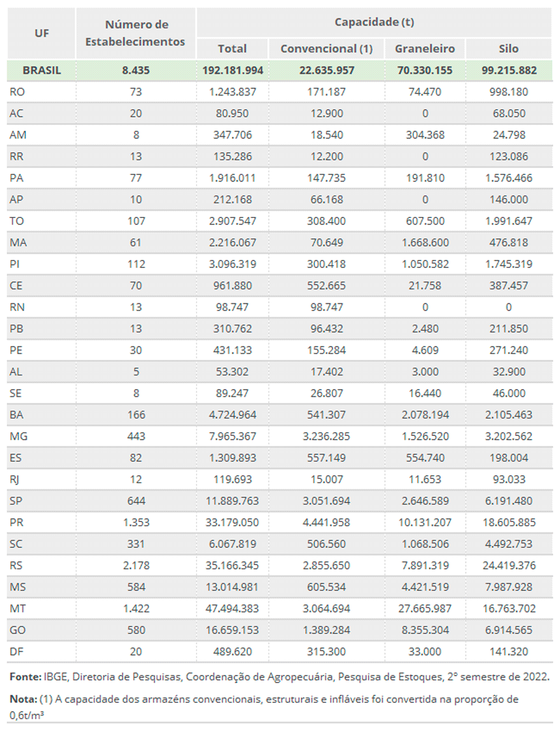Click the Silo column header

pos(508,49)
